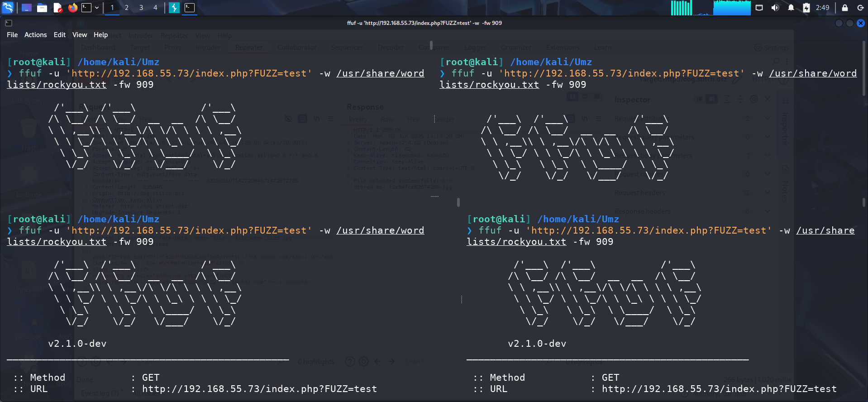Image resolution: width=868 pixels, height=402 pixels.
Task: Open the Kali applications menu
Action: (x=8, y=7)
